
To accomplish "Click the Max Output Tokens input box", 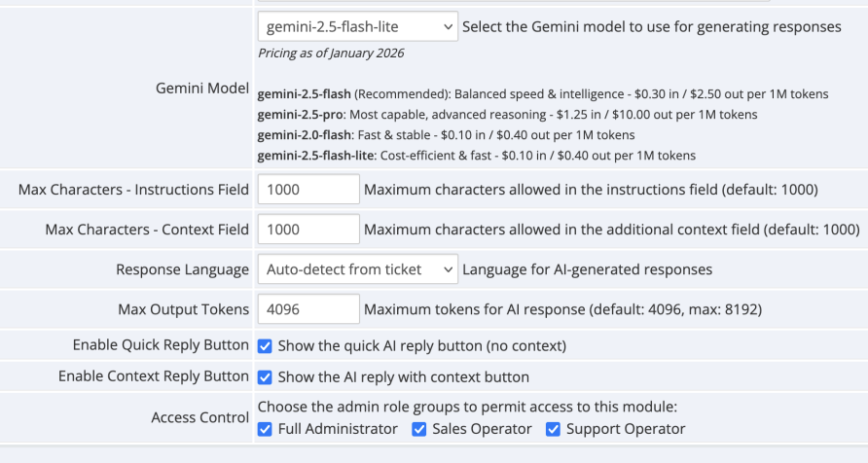I will click(x=308, y=310).
